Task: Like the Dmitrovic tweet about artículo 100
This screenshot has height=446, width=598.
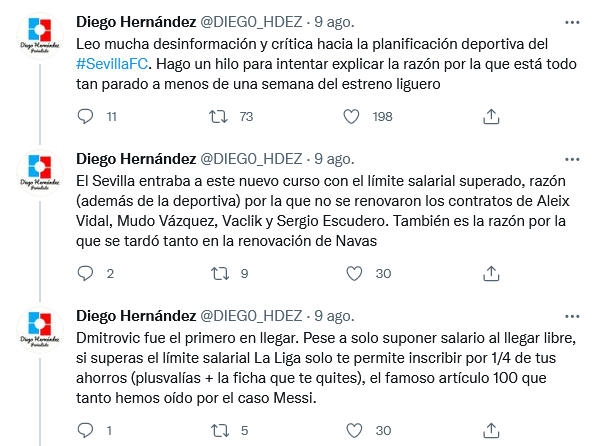Action: coord(354,430)
